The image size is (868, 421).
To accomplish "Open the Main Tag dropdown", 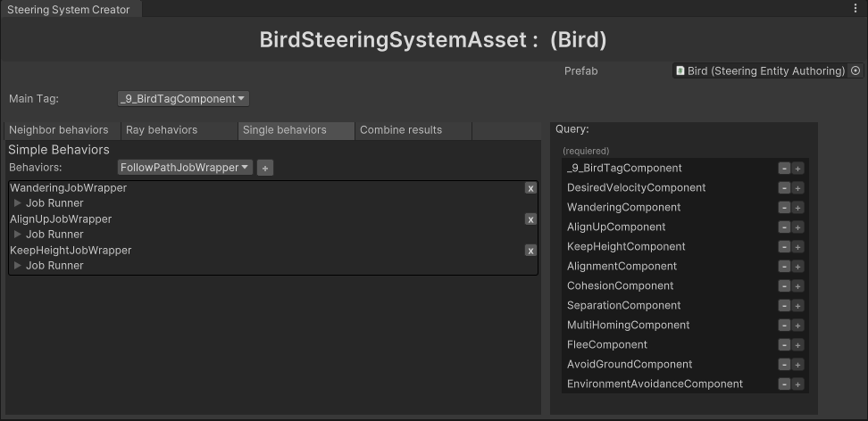I will click(183, 99).
